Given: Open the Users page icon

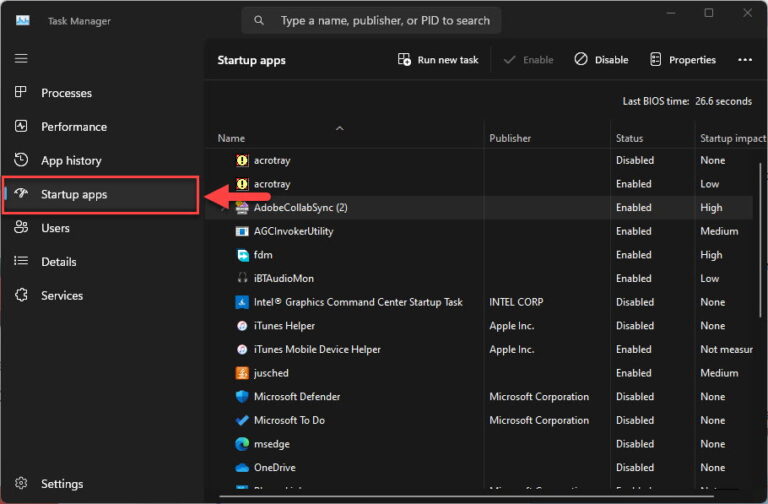Looking at the screenshot, I should [x=21, y=228].
